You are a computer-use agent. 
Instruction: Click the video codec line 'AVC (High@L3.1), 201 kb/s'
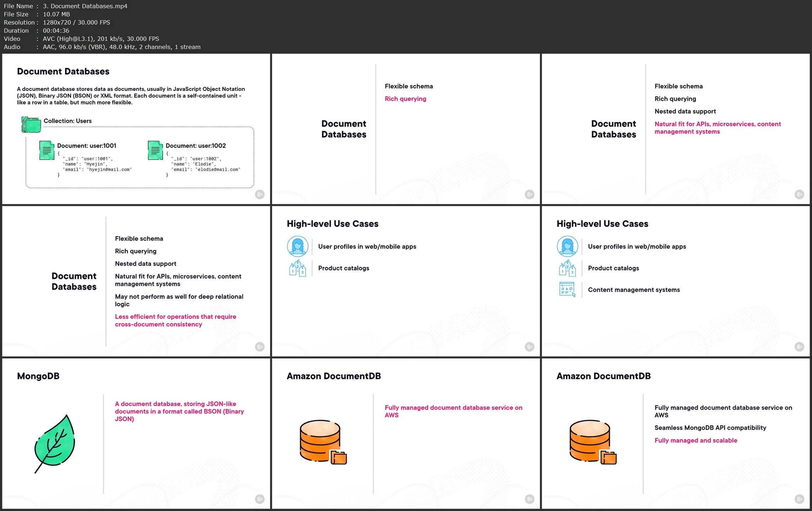point(83,39)
